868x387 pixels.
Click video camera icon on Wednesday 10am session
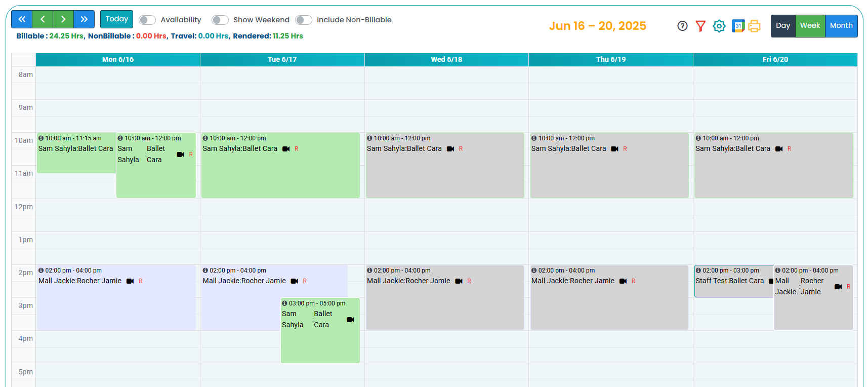(x=450, y=149)
